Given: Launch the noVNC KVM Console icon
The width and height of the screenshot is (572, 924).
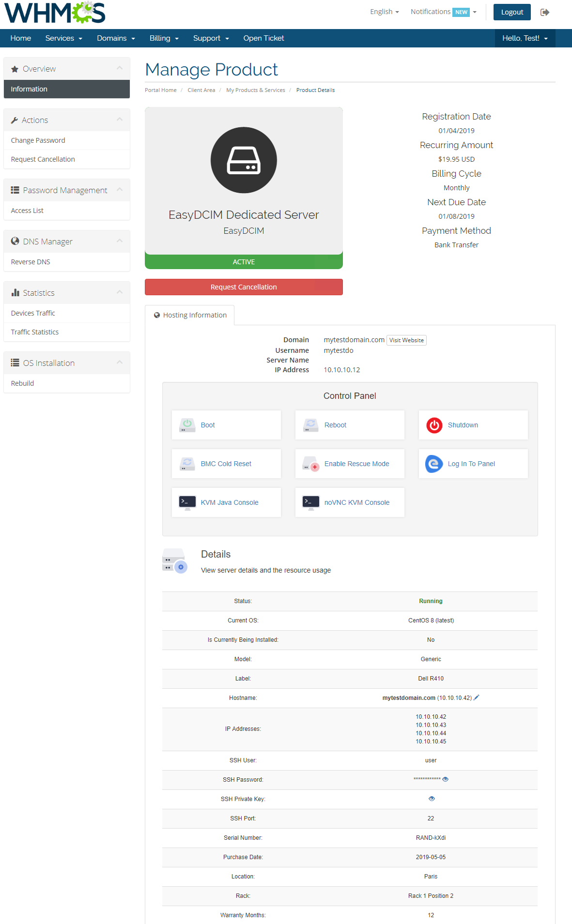Looking at the screenshot, I should 310,502.
